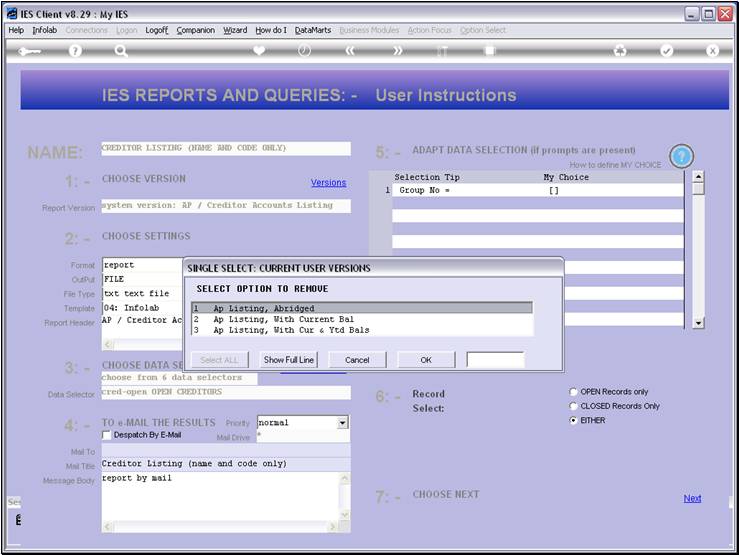Image resolution: width=739 pixels, height=555 pixels.
Task: Click the Show Full Line button
Action: 288,360
